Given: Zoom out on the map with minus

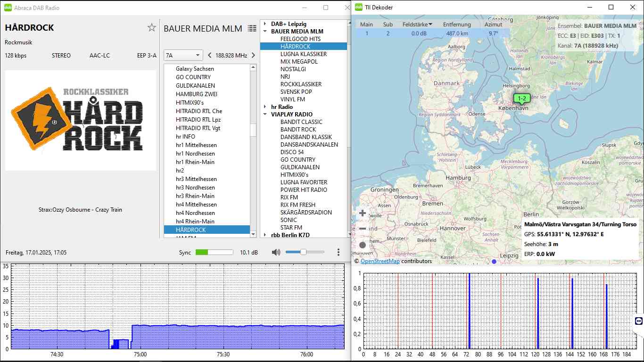Looking at the screenshot, I should coord(363,229).
